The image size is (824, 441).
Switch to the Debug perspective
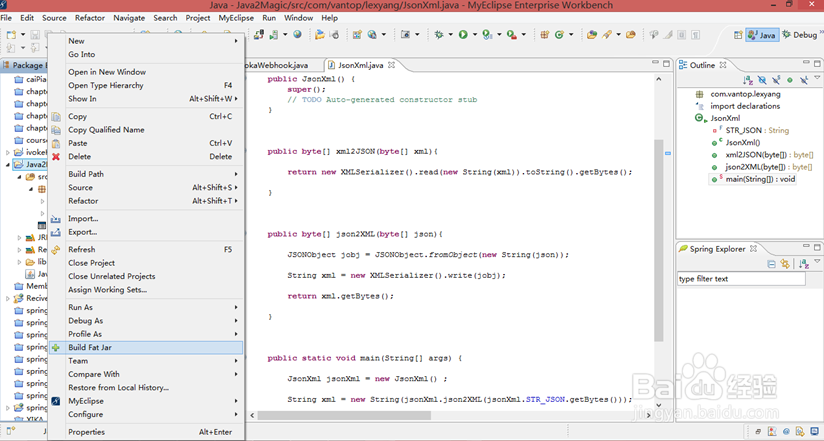800,35
